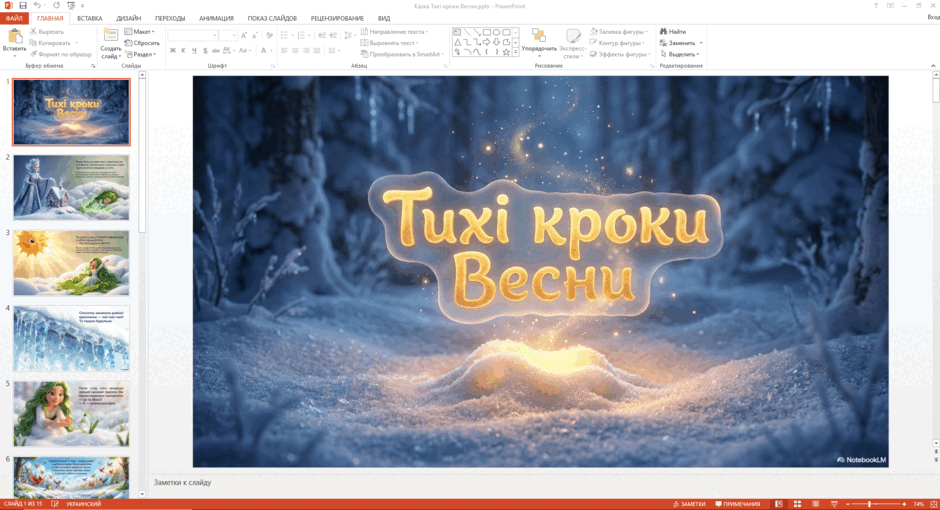Click Вырезать (cut)
The height and width of the screenshot is (510, 940).
(x=47, y=31)
